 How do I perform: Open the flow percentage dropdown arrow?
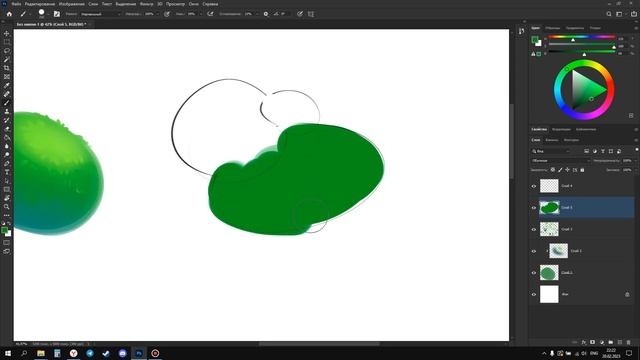[200, 14]
